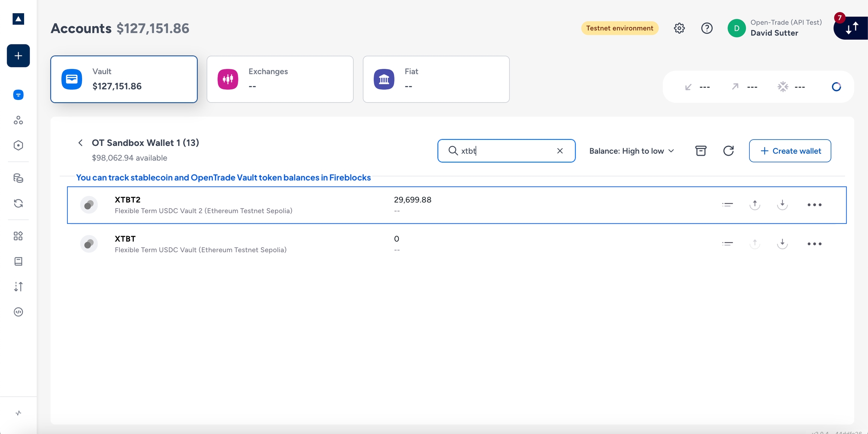The image size is (868, 434).
Task: Open active transfers panel with badge
Action: click(x=851, y=28)
